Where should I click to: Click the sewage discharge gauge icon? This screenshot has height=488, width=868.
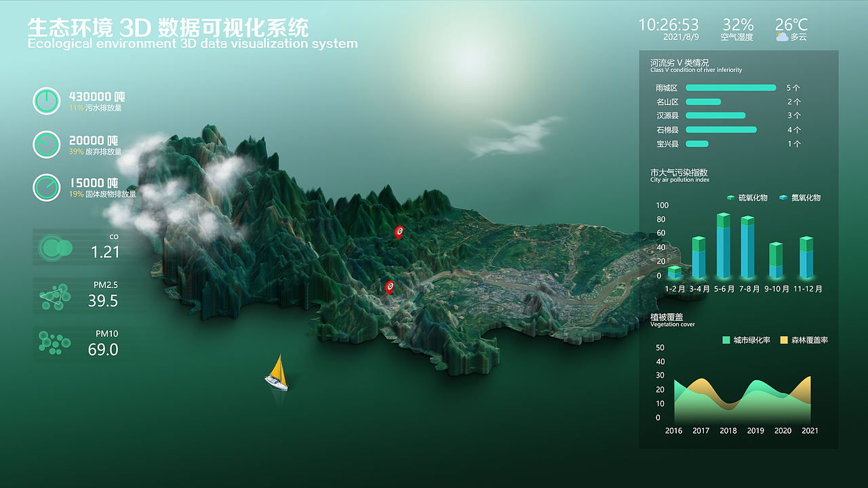tap(46, 100)
